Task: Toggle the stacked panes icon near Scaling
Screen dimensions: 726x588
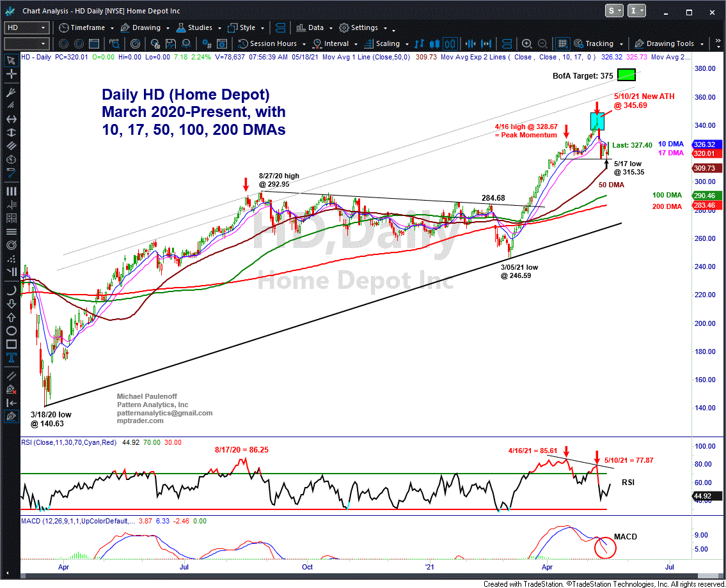Action: click(x=507, y=43)
